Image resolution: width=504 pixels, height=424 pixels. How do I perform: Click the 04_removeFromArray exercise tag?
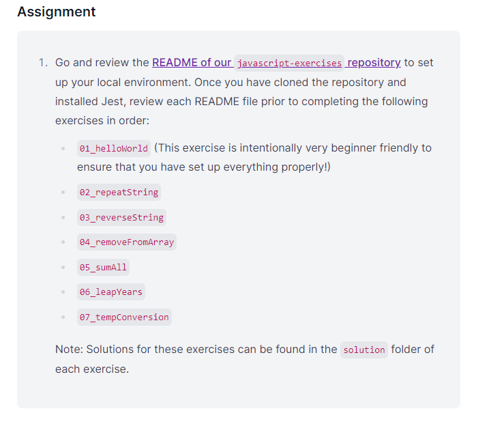click(x=126, y=242)
